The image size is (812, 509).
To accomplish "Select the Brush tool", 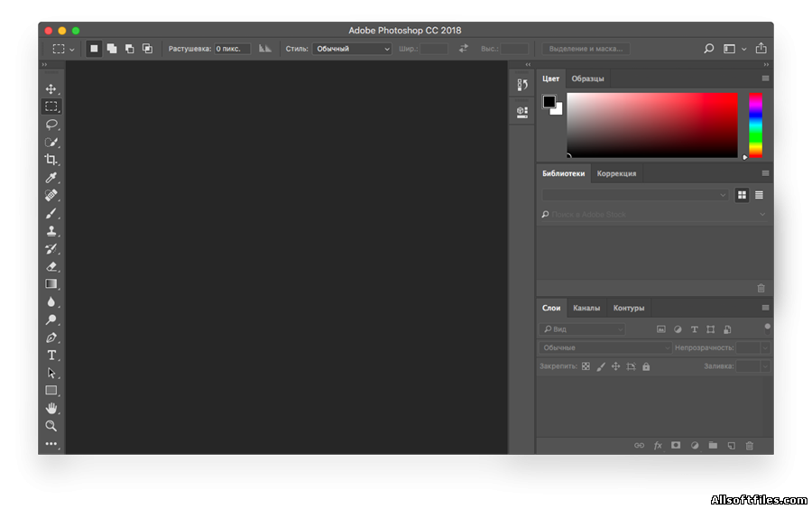I will coord(51,213).
